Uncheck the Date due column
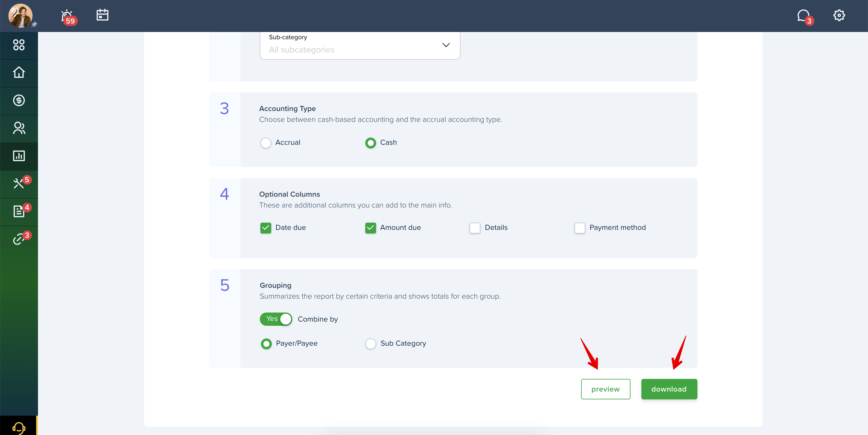This screenshot has width=868, height=435. [266, 228]
